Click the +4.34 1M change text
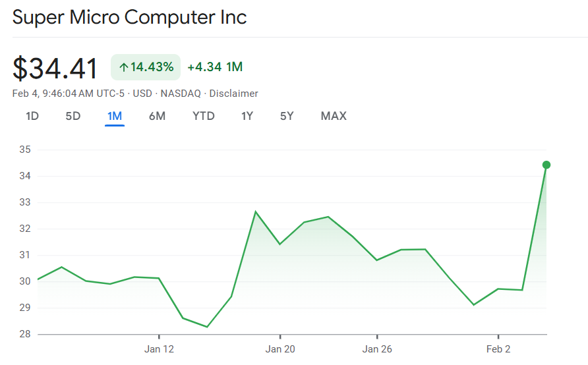588x365 pixels. [215, 67]
